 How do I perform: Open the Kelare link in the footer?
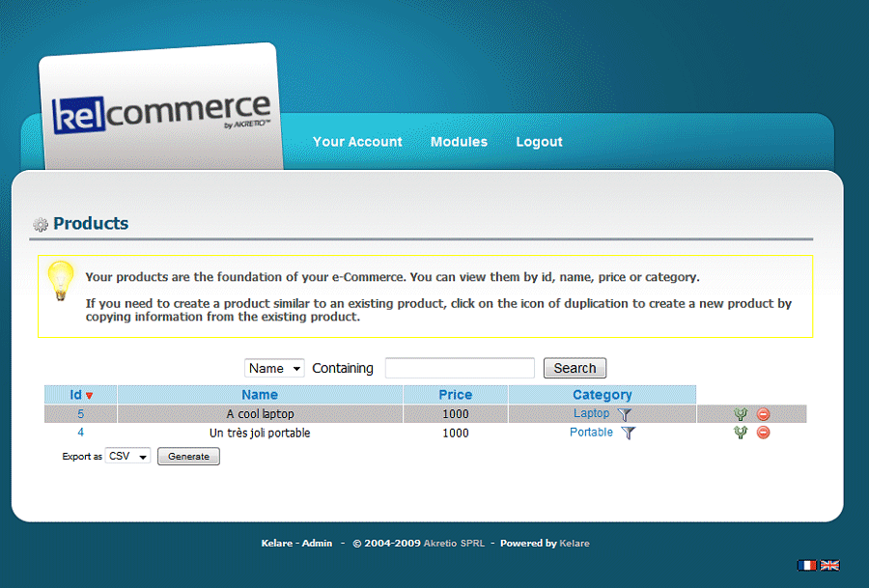(575, 544)
